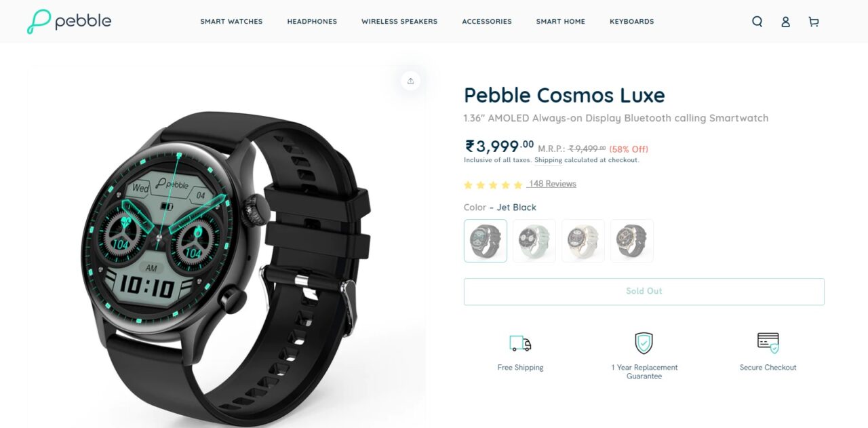The height and width of the screenshot is (428, 868).
Task: Click the replacement guarantee shield icon
Action: [x=644, y=343]
